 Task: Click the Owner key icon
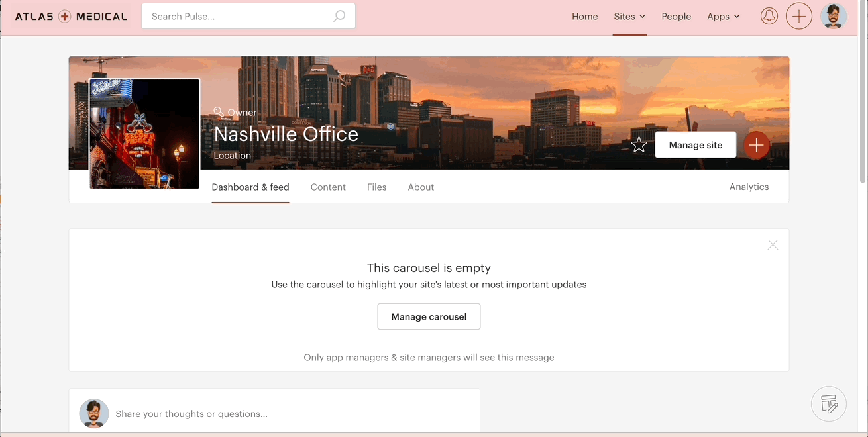(x=219, y=112)
